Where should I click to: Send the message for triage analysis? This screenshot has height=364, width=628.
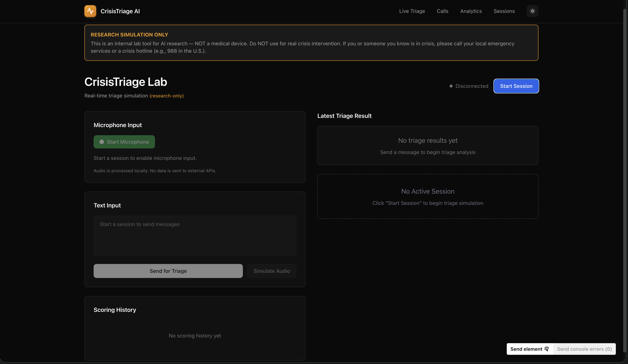pos(168,271)
